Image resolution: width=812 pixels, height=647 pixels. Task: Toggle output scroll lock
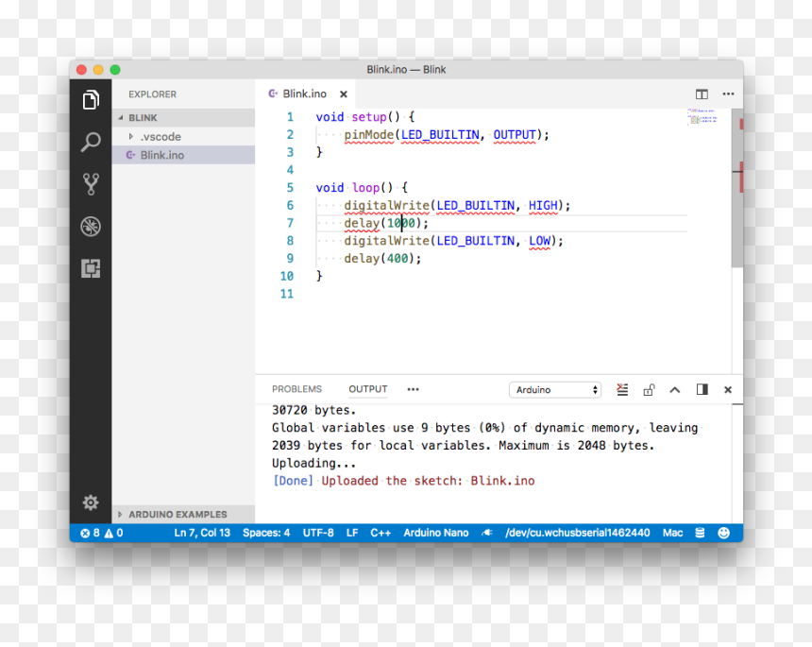click(x=649, y=389)
